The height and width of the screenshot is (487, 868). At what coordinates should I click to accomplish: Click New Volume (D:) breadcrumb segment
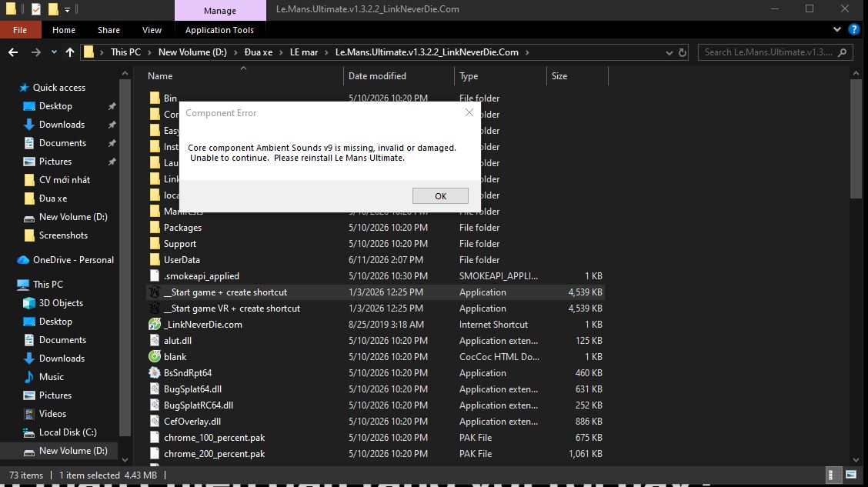click(192, 52)
